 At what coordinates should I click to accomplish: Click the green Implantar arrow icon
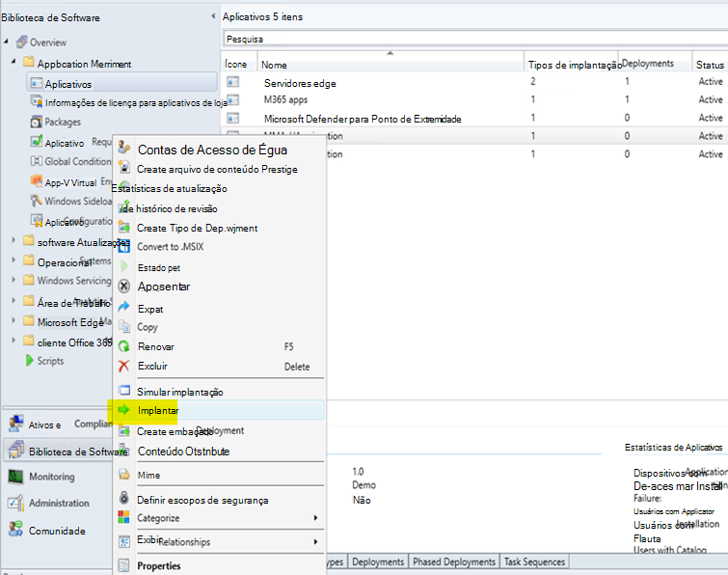click(x=123, y=410)
